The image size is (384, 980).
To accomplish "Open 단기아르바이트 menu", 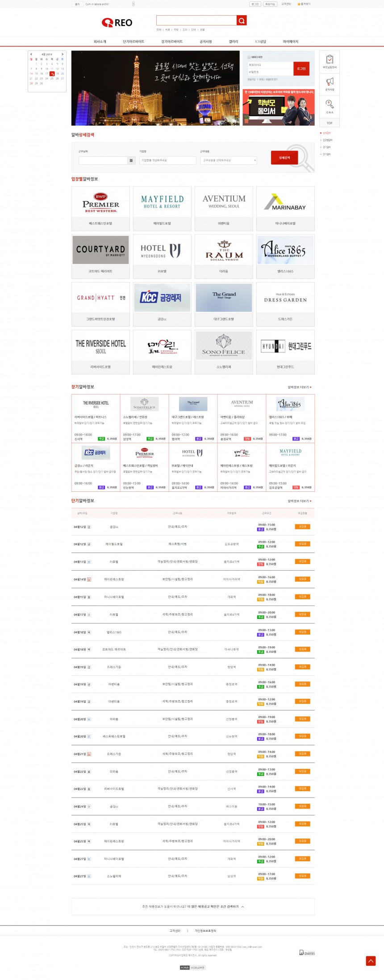I will 134,42.
